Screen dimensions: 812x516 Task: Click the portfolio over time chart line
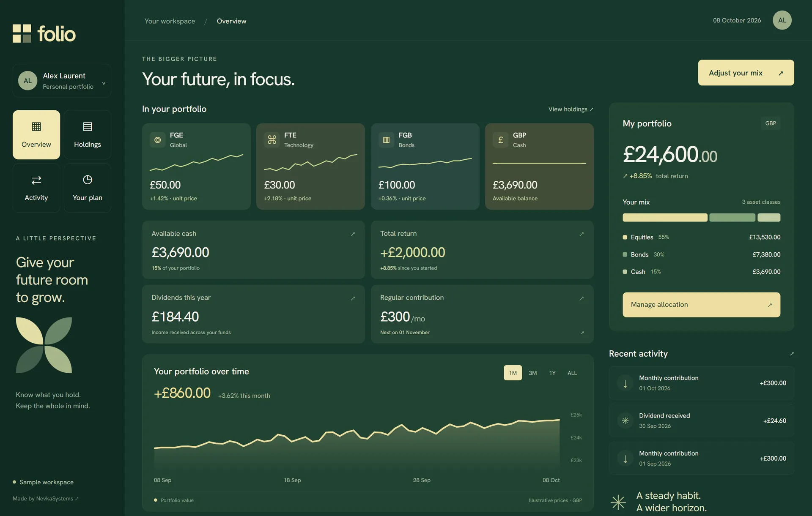[357, 434]
